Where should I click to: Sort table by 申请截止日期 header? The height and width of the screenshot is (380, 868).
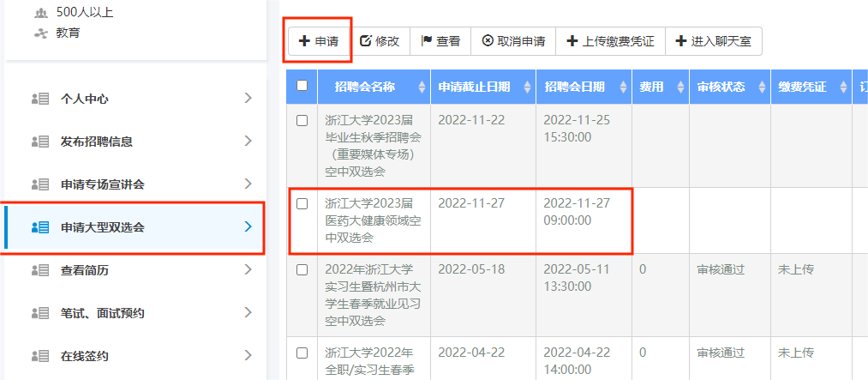pyautogui.click(x=474, y=87)
